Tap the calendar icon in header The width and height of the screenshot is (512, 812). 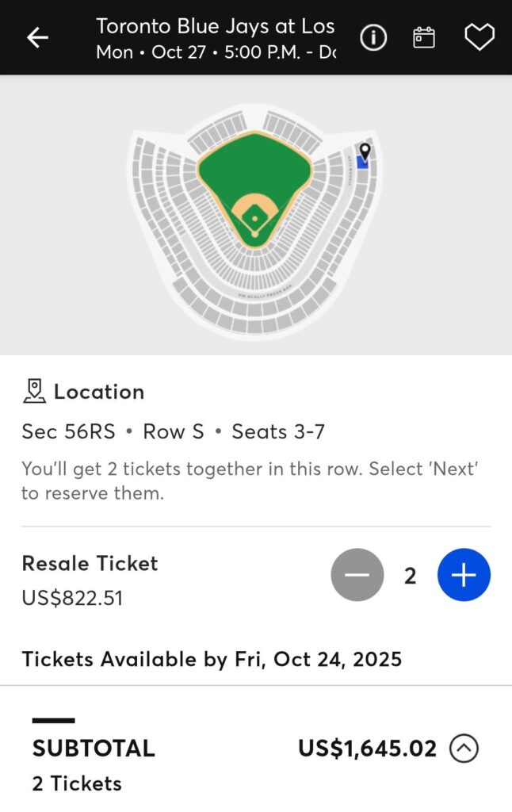click(x=424, y=37)
